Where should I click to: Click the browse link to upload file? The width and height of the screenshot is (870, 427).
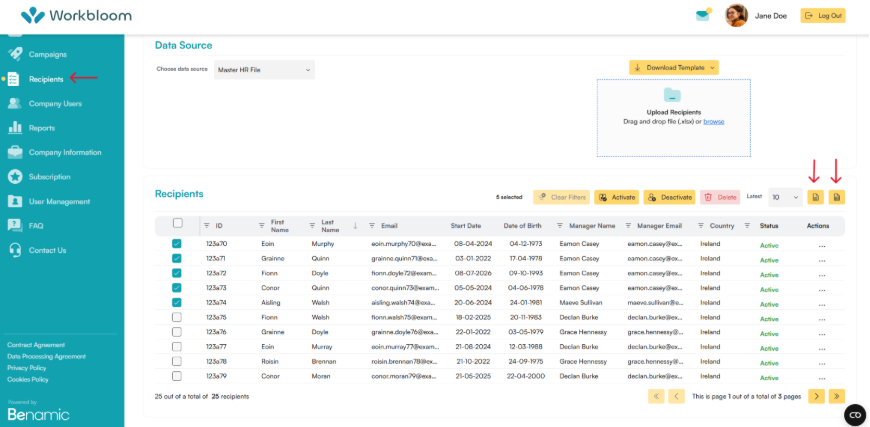click(714, 121)
